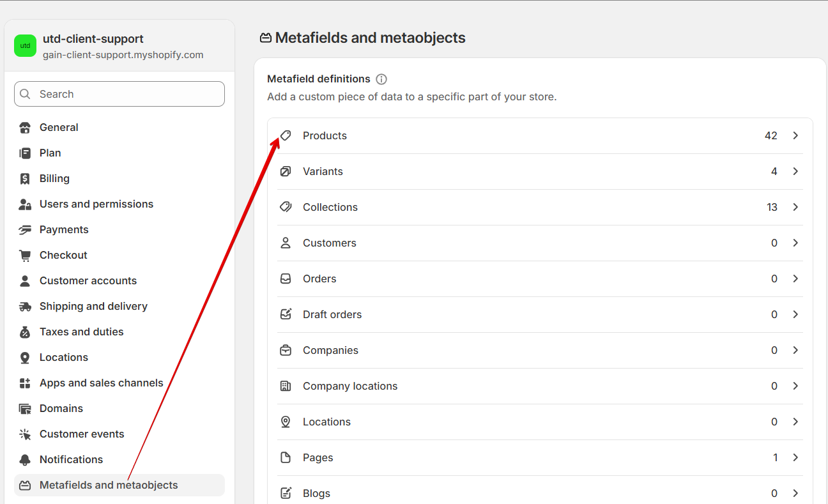Click the Taxes and duties icon

pos(25,332)
